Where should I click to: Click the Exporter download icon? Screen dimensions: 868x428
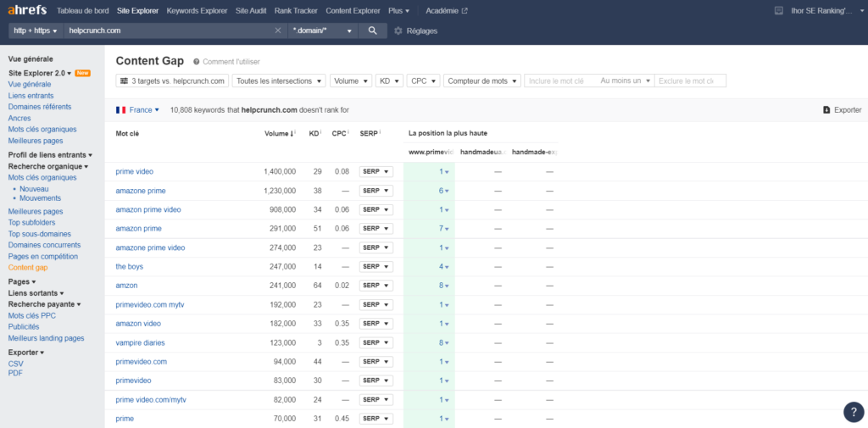coord(826,110)
